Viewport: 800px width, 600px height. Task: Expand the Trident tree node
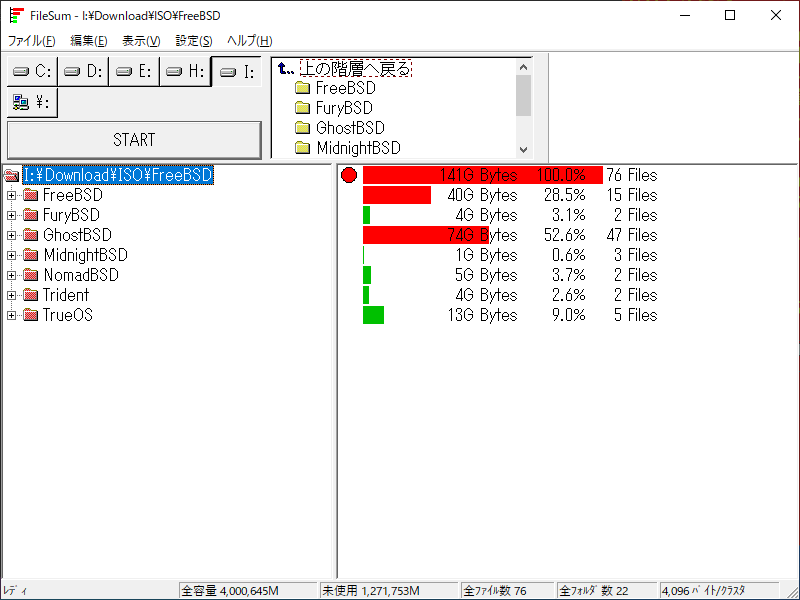click(11, 295)
